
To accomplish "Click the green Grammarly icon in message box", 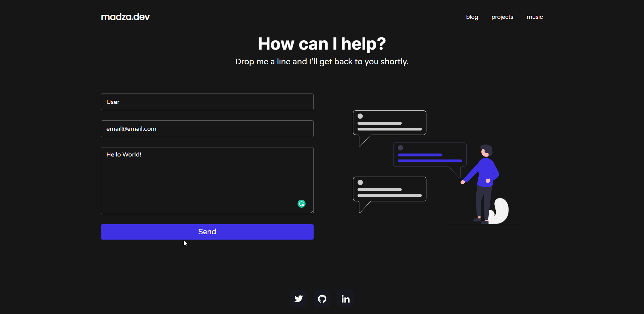I will click(302, 204).
